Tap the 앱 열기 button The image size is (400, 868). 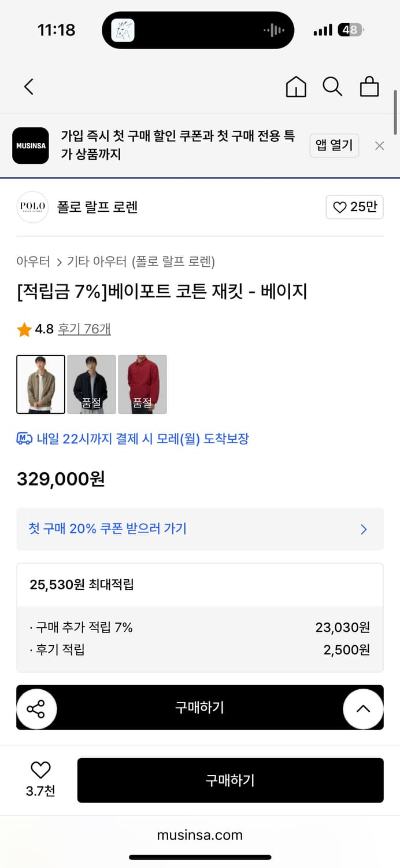[x=334, y=145]
